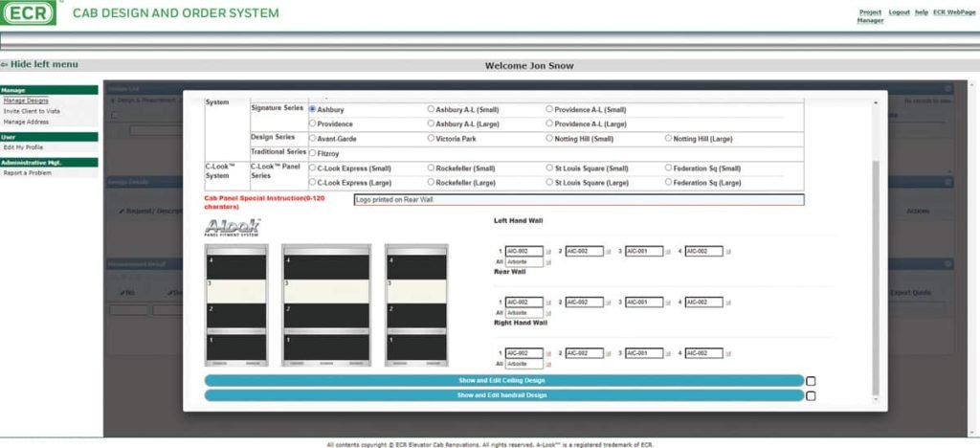Expand Show and Edit Ceiling Design bar
Viewport: 980px width, 448px height.
[x=503, y=381]
